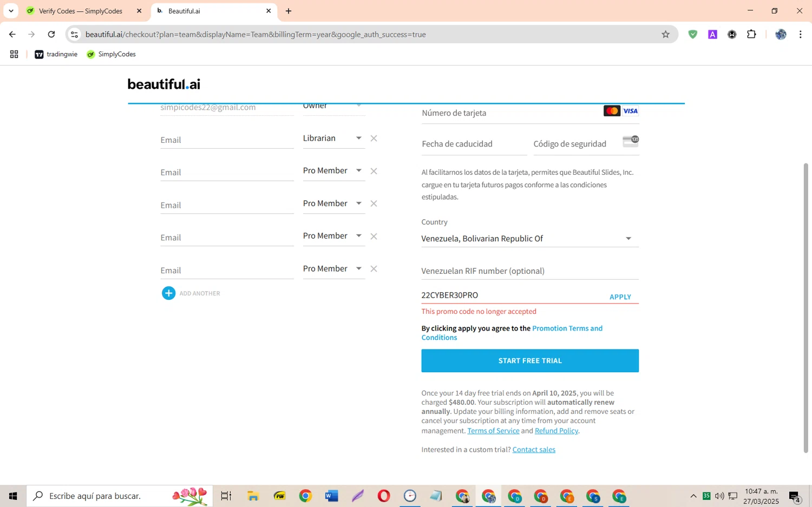Bookmark this page with the star icon
812x507 pixels.
665,34
